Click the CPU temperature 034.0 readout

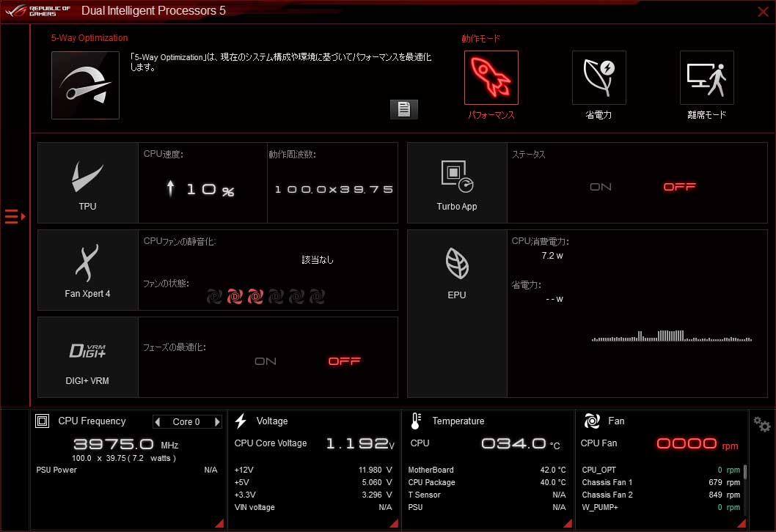pos(521,444)
